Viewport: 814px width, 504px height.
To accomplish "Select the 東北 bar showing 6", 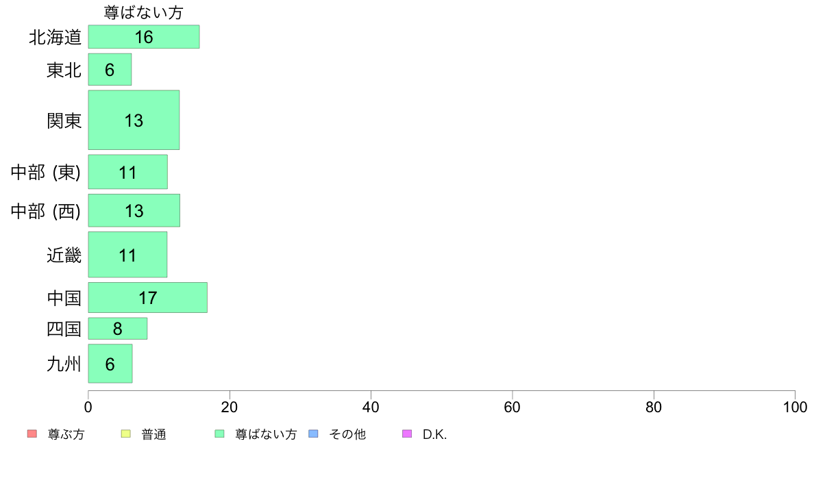I will [x=110, y=70].
